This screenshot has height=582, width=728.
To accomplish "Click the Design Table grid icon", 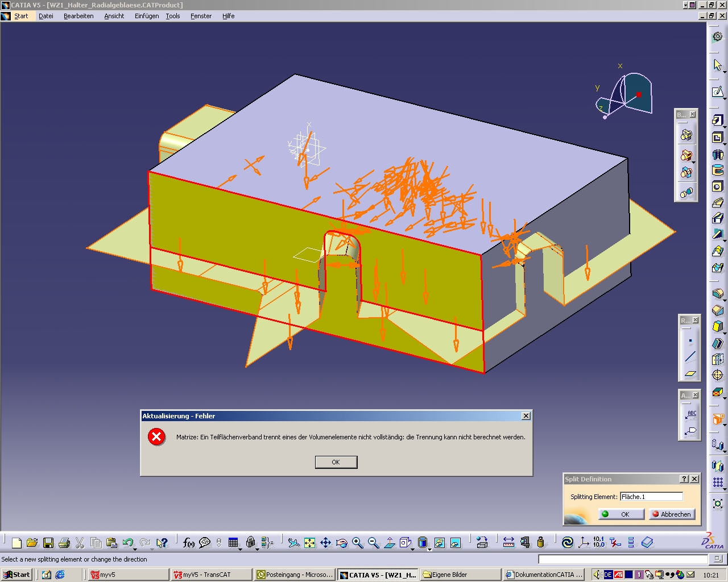I will point(233,543).
